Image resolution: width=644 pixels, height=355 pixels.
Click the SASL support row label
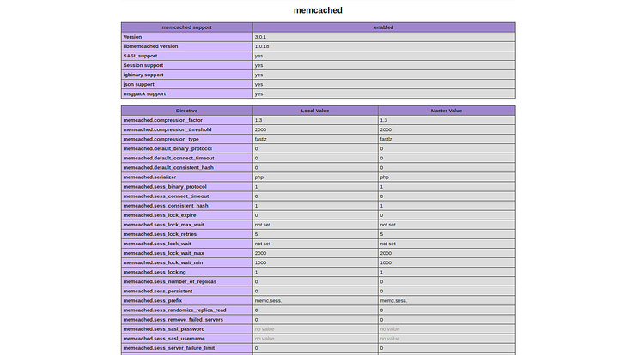[x=139, y=56]
